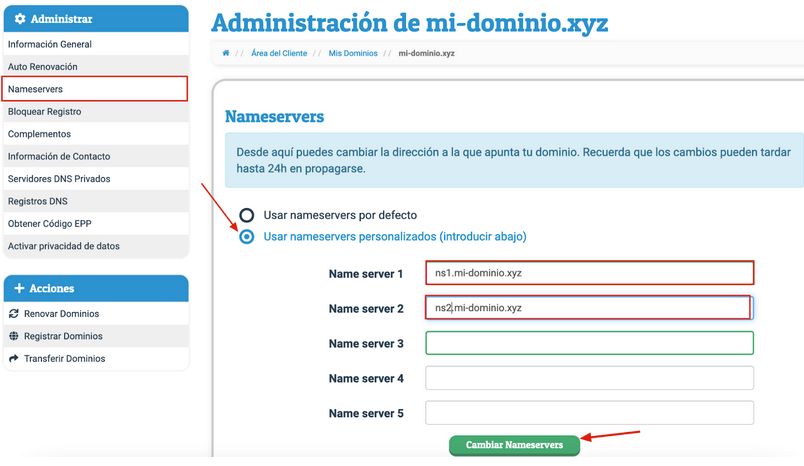Click the home icon in breadcrumb
This screenshot has height=466, width=804.
[226, 53]
